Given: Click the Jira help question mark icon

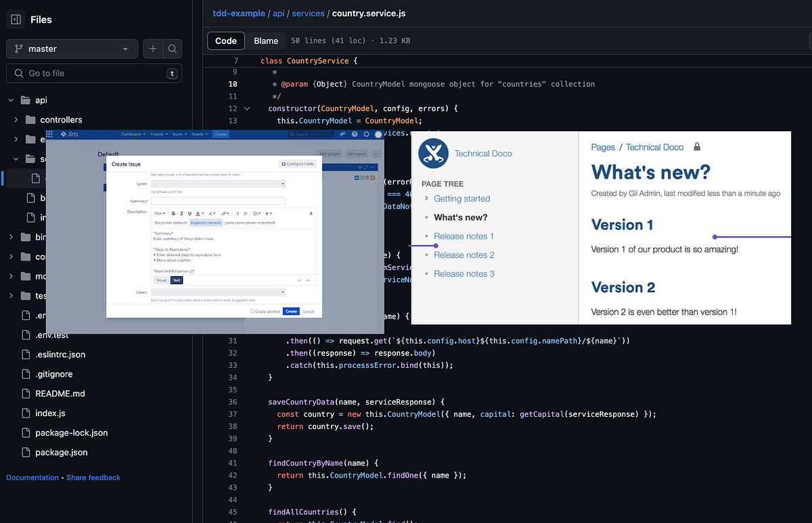Looking at the screenshot, I should pyautogui.click(x=353, y=134).
